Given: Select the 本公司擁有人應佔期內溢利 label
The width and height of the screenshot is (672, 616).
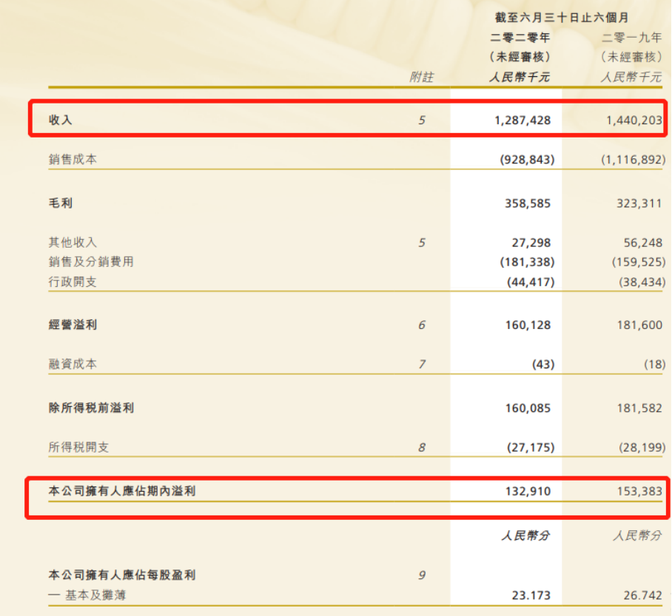Looking at the screenshot, I should (x=122, y=490).
